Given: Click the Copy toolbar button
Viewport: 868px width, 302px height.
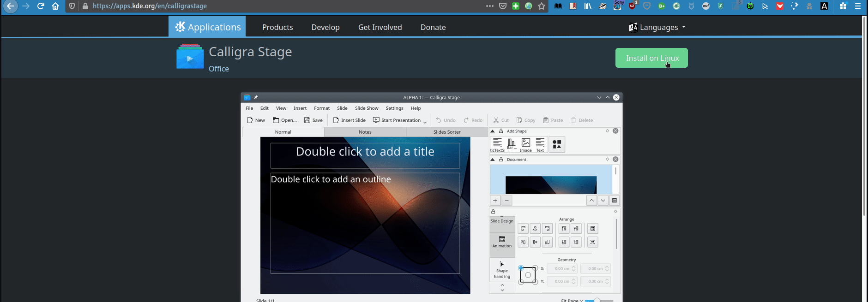Looking at the screenshot, I should click(x=526, y=120).
